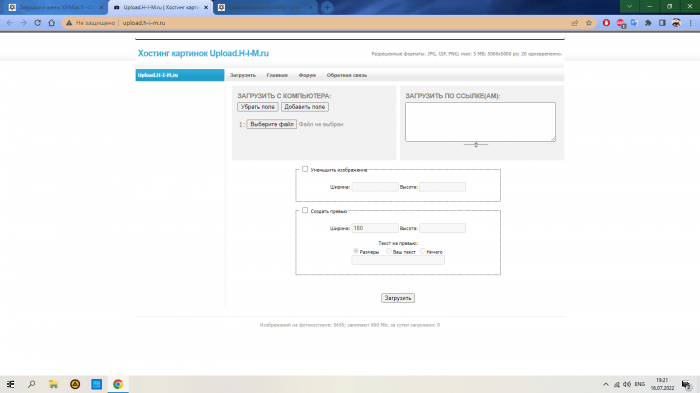This screenshot has height=393, width=700.
Task: Open the blue tile app on taskbar
Action: click(x=96, y=384)
